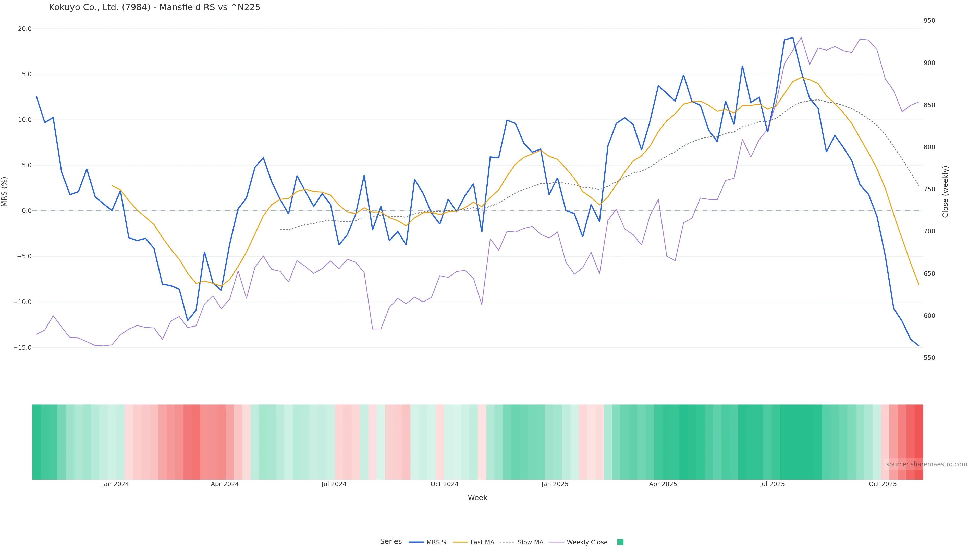The height and width of the screenshot is (551, 980).
Task: Click the 20.0 tick on MRS axis
Action: point(25,29)
